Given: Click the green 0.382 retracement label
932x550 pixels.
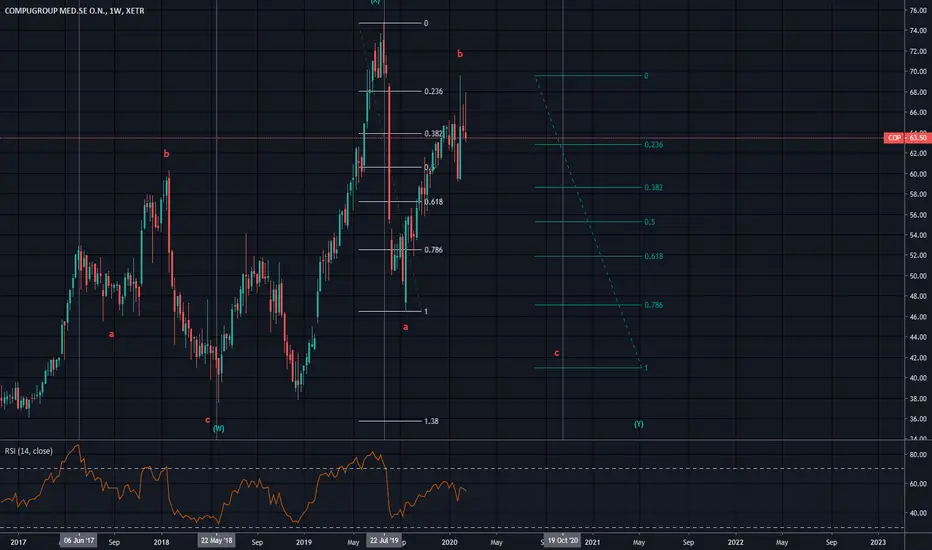Looking at the screenshot, I should coord(654,187).
